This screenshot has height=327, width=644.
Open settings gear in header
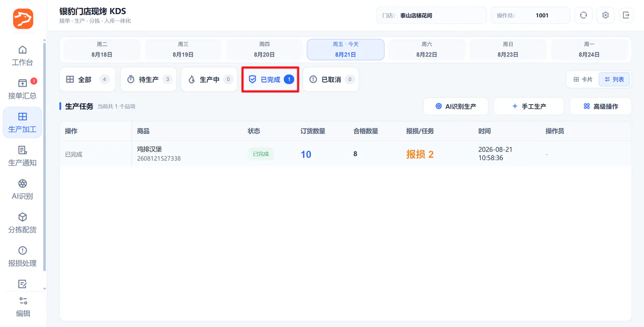point(605,15)
